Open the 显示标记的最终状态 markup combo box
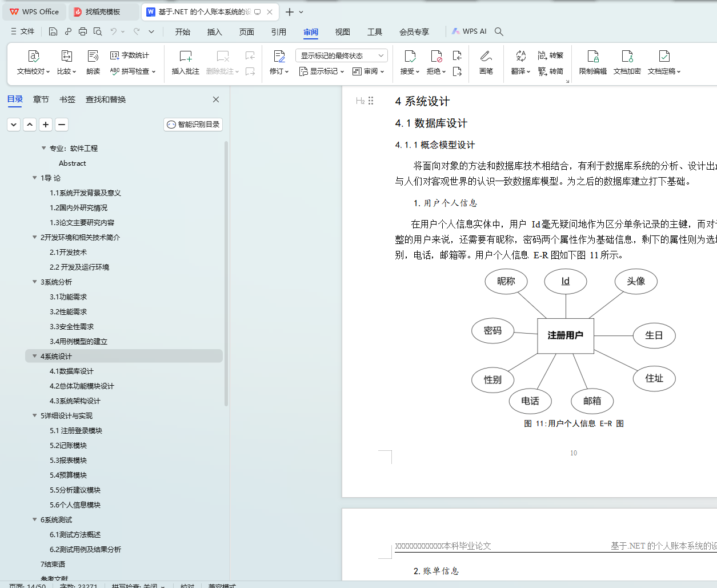 click(342, 55)
